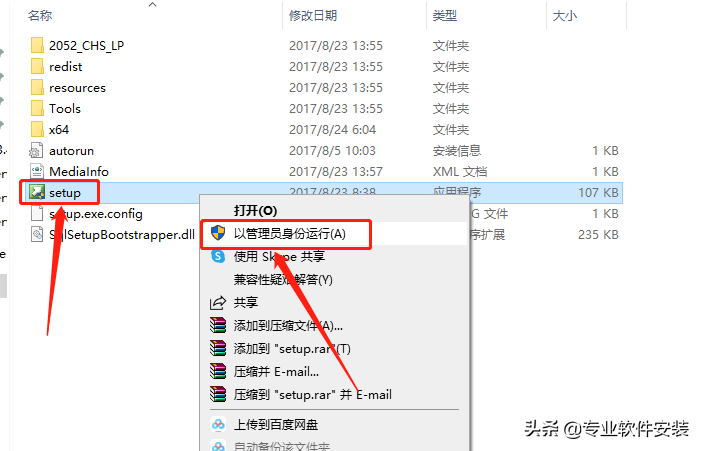This screenshot has width=702, height=451.
Task: Click the share arrow icon
Action: tap(218, 303)
